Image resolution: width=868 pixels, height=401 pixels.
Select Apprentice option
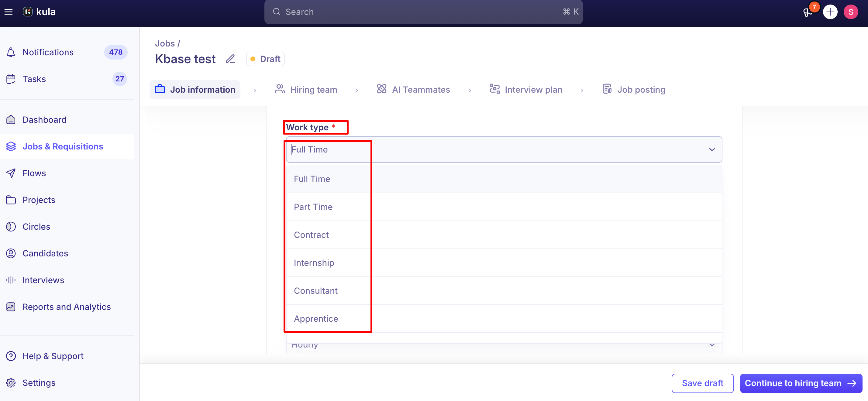click(x=504, y=319)
